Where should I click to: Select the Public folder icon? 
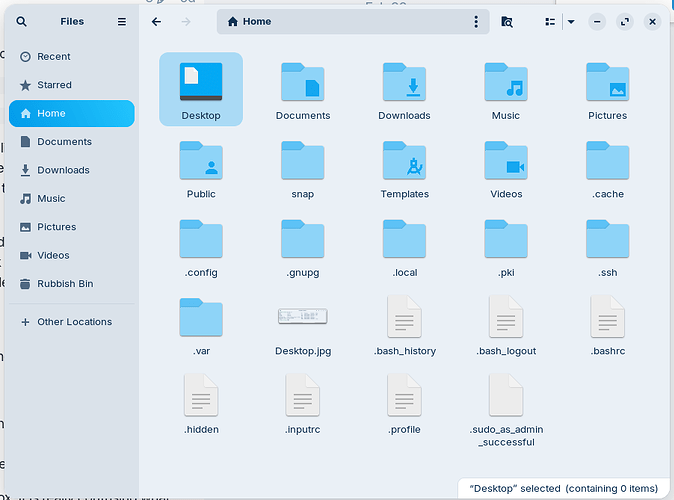(201, 160)
